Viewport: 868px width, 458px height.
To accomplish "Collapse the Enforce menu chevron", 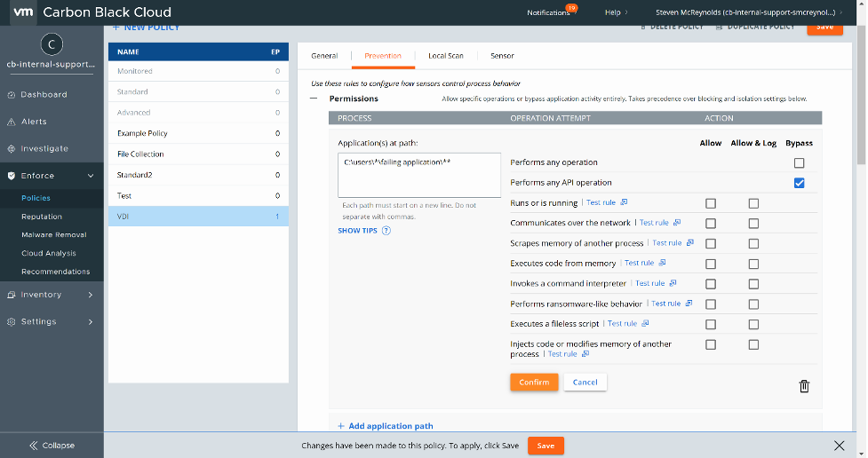I will [91, 176].
